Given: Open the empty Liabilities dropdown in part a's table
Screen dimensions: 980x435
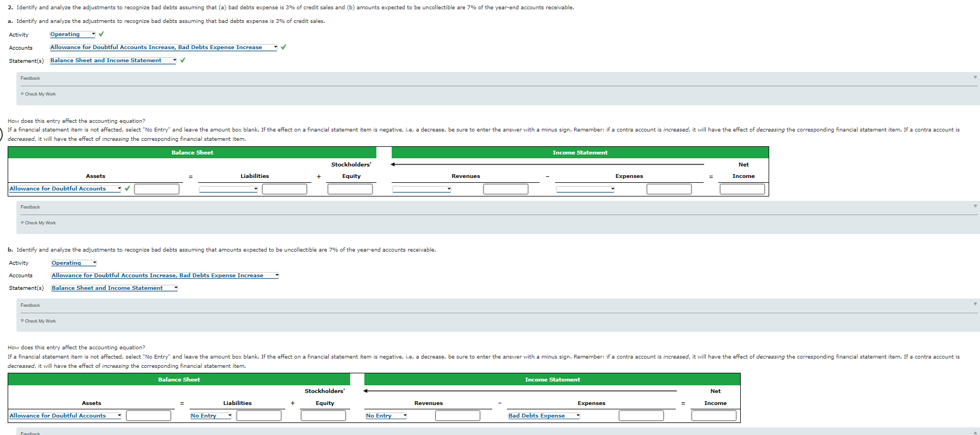Looking at the screenshot, I should (x=228, y=189).
